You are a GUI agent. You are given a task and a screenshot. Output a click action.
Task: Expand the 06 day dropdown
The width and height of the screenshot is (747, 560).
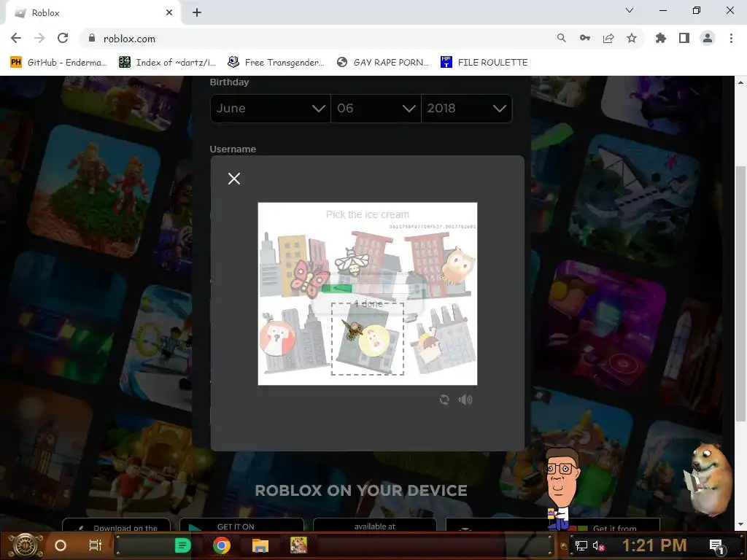(x=376, y=108)
